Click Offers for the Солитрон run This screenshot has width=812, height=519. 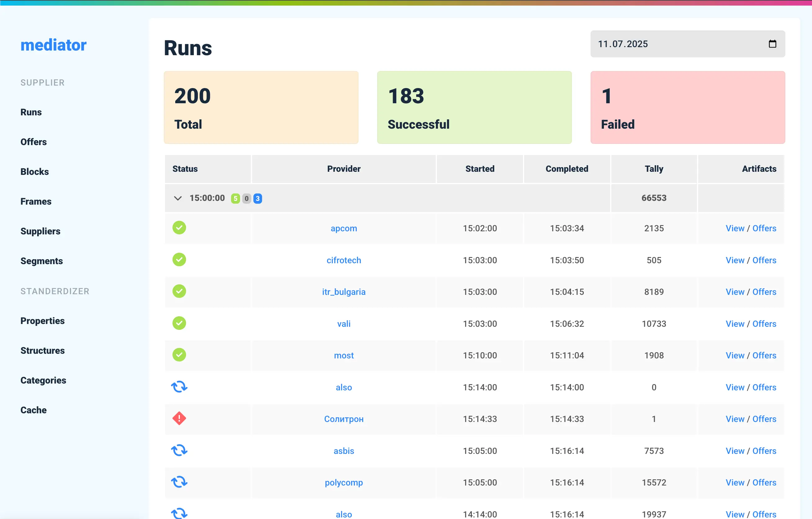coord(764,419)
